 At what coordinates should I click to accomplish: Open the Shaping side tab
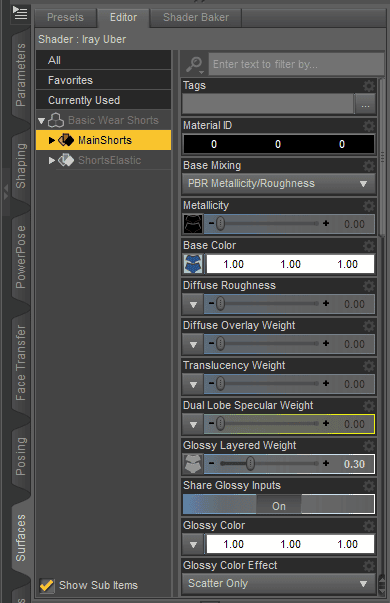click(x=20, y=166)
